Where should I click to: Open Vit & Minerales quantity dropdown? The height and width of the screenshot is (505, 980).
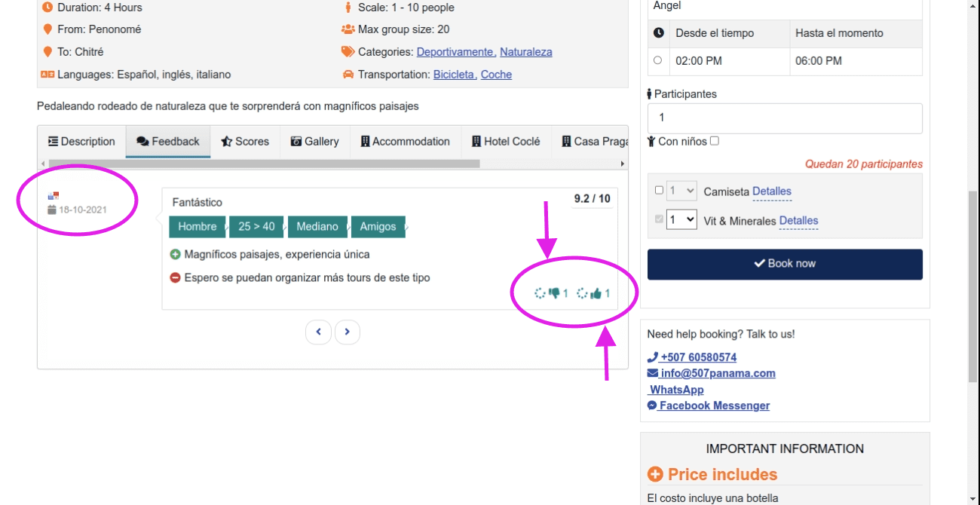click(x=681, y=220)
